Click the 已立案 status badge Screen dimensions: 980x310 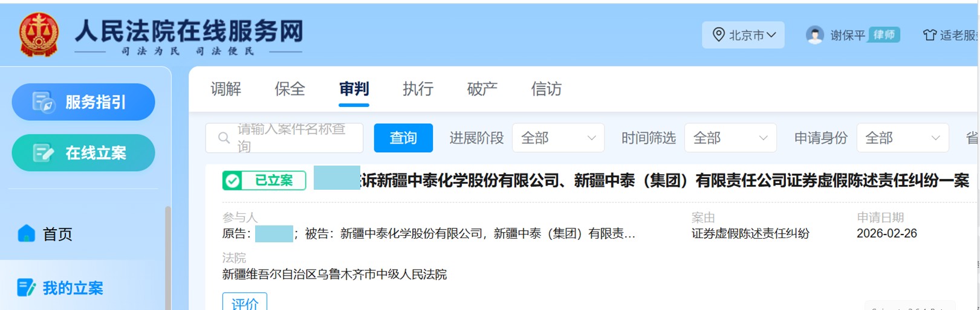264,180
